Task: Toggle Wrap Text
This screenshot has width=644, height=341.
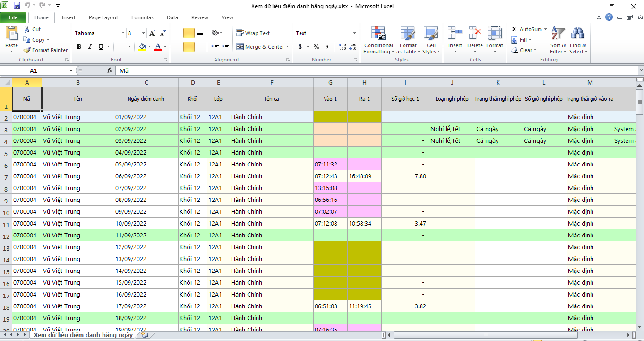Action: tap(253, 33)
